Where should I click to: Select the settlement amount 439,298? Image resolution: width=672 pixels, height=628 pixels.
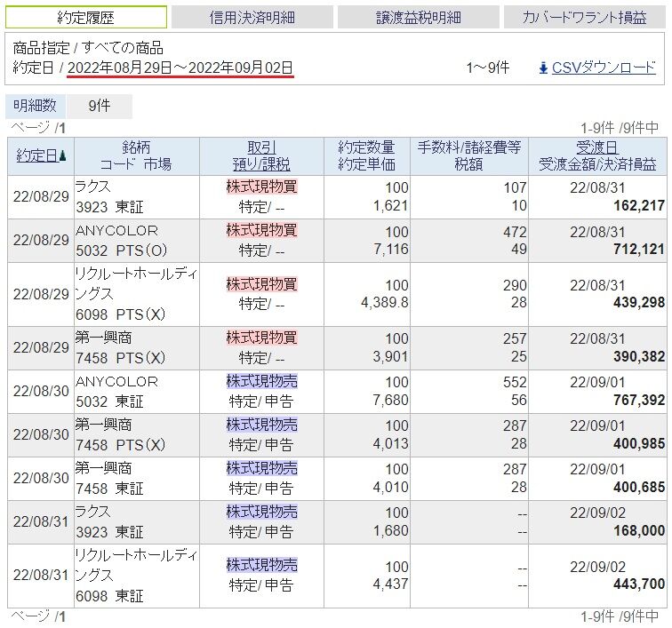[639, 302]
